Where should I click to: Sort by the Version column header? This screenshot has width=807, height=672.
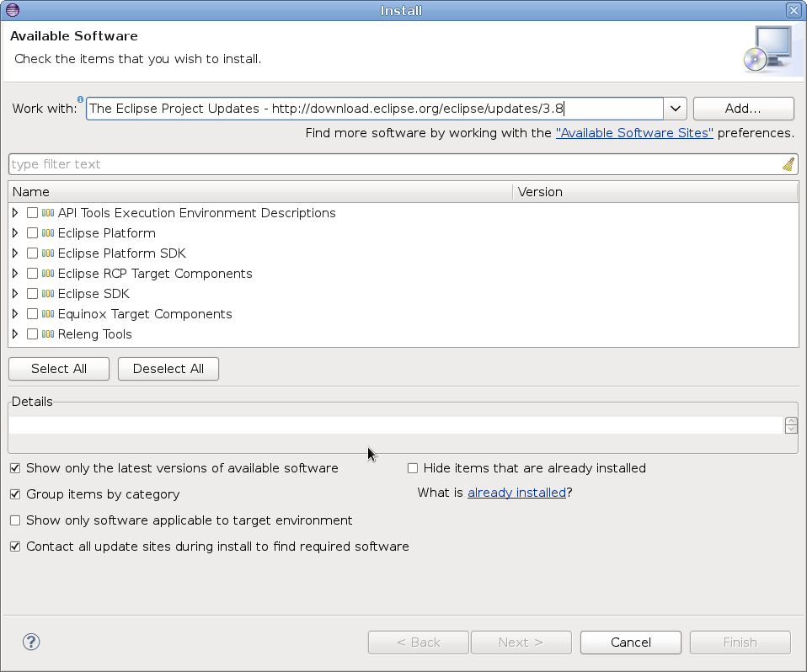(x=655, y=192)
